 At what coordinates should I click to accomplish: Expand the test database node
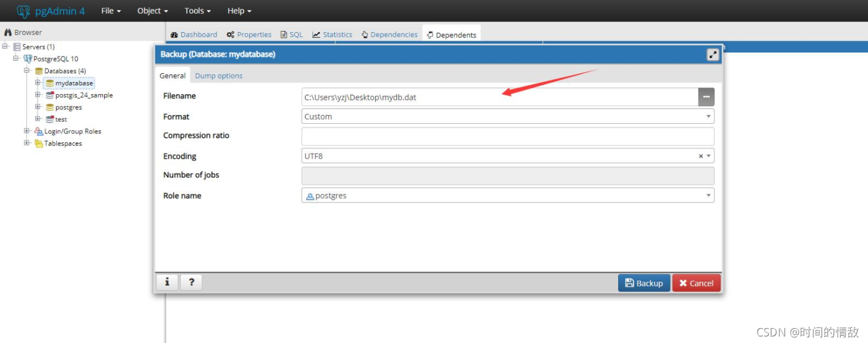coord(37,119)
